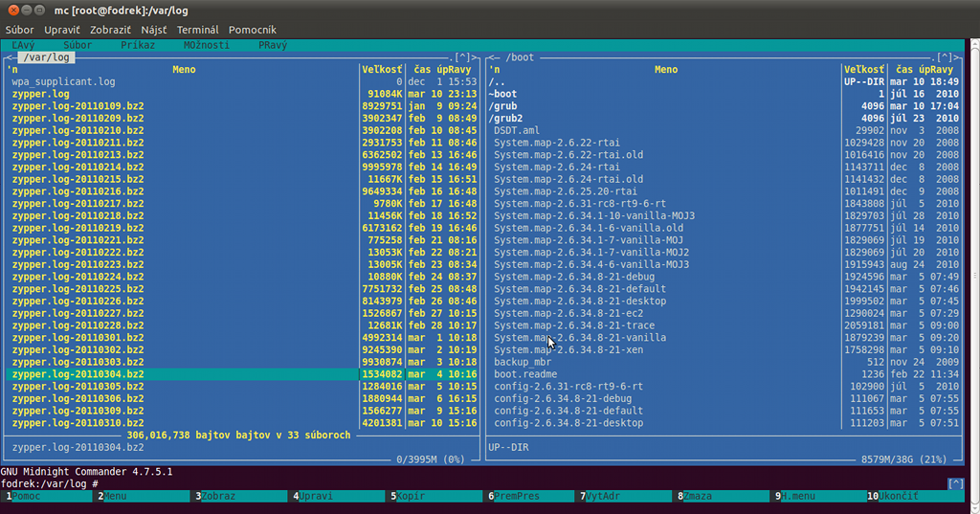Click right panel back arrow before /boot
This screenshot has width=980, height=514.
492,57
